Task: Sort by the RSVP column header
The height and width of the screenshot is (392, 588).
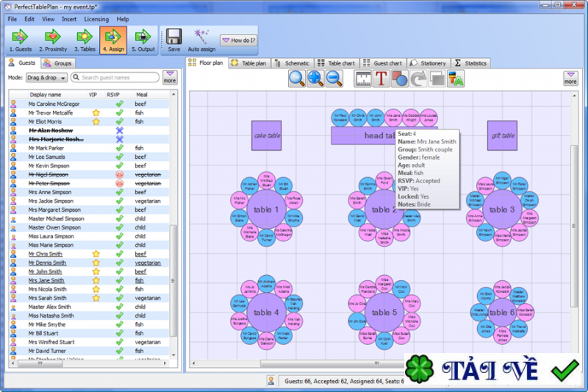Action: point(113,95)
